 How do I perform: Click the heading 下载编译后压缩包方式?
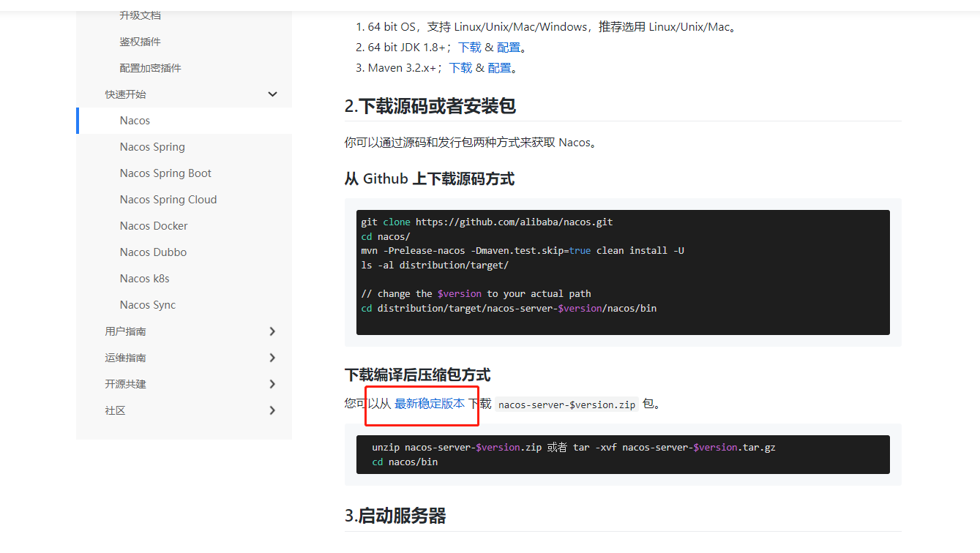click(x=417, y=375)
